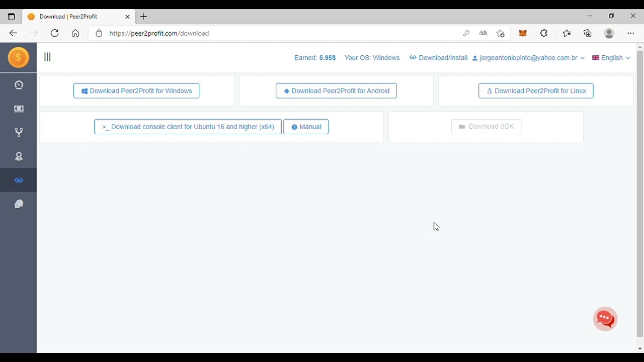Refresh the current page
This screenshot has width=644, height=362.
pyautogui.click(x=55, y=33)
